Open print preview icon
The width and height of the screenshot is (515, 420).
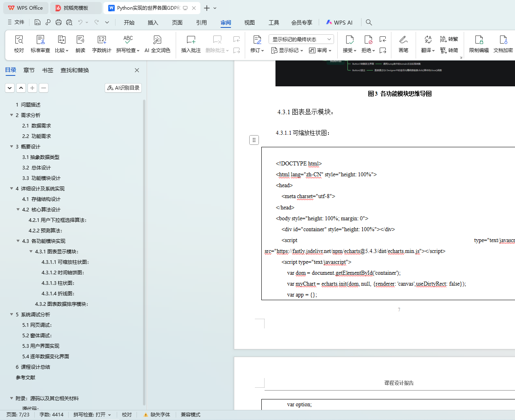click(69, 22)
